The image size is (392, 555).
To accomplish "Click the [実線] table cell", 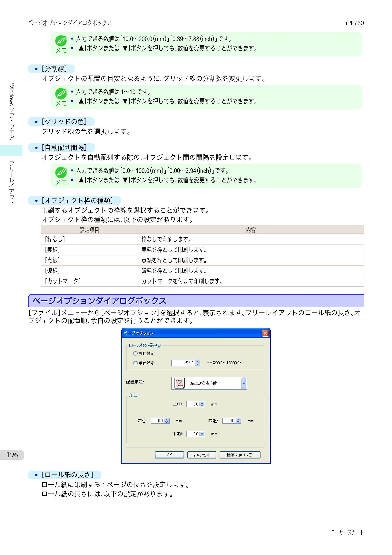I will (89, 250).
